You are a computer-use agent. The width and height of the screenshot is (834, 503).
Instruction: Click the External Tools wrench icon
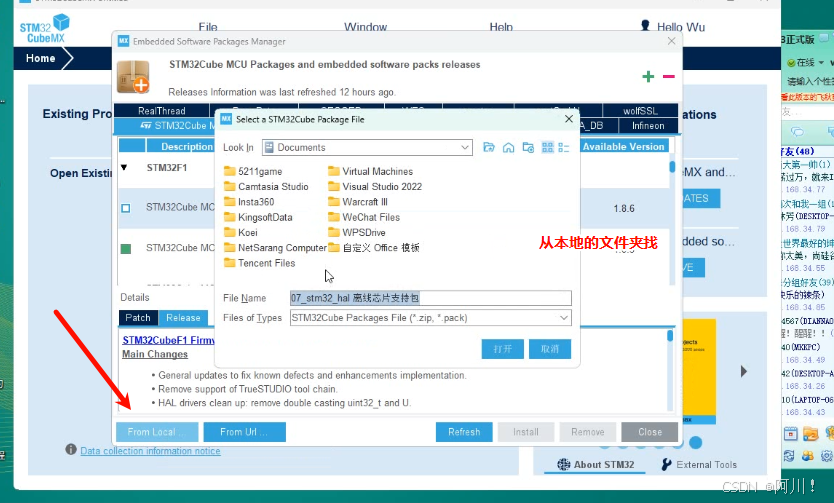(666, 465)
